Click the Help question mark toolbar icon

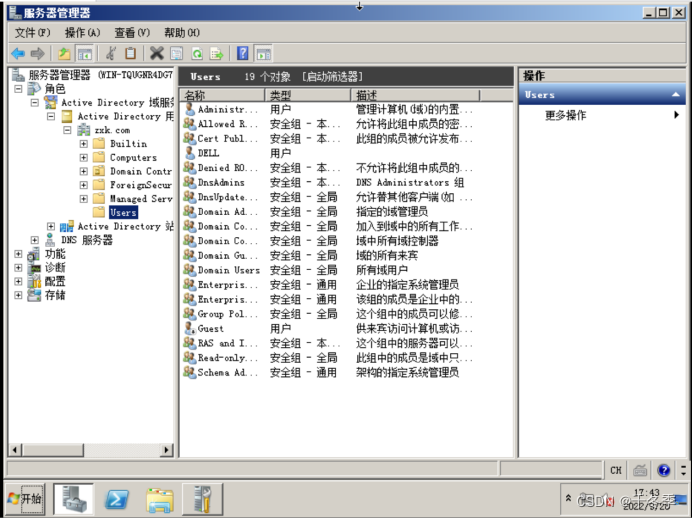[243, 53]
